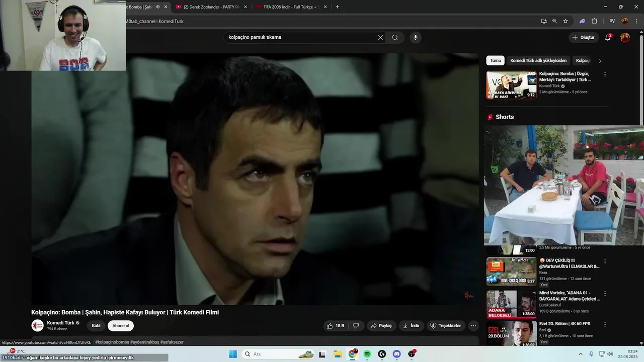
Task: Mute the playing Bomba tab's audio icon
Action: (x=157, y=7)
